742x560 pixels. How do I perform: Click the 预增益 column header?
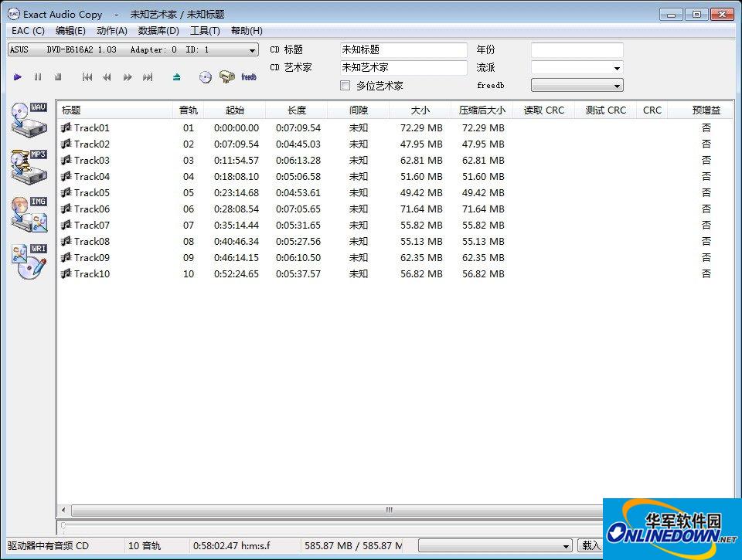click(x=700, y=110)
